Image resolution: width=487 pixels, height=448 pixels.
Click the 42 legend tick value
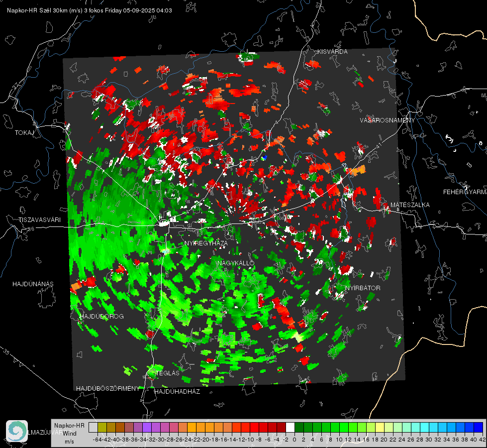click(x=483, y=440)
